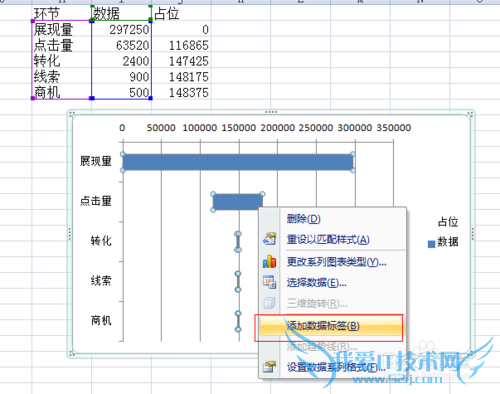
Task: Select the 环节 header cell
Action: click(62, 13)
